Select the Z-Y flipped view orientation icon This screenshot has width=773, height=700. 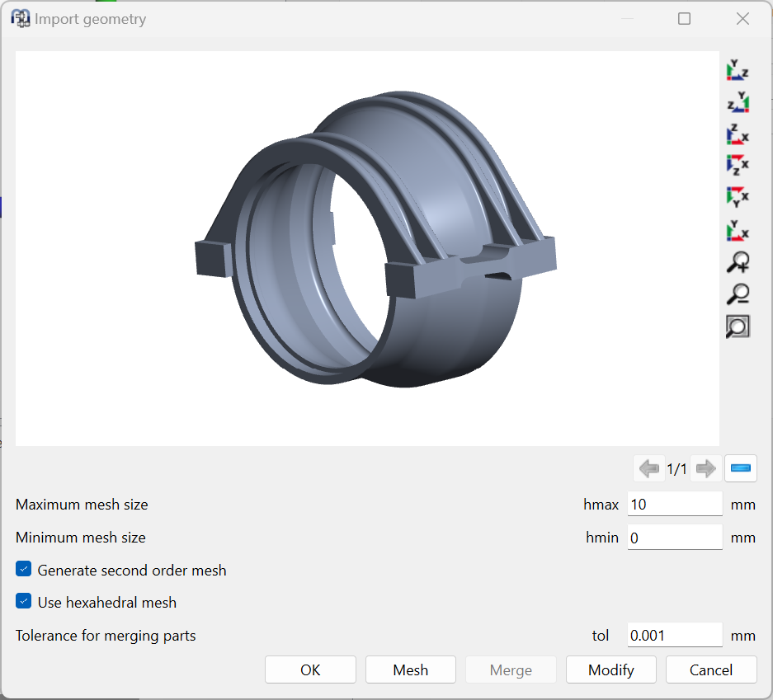(738, 102)
